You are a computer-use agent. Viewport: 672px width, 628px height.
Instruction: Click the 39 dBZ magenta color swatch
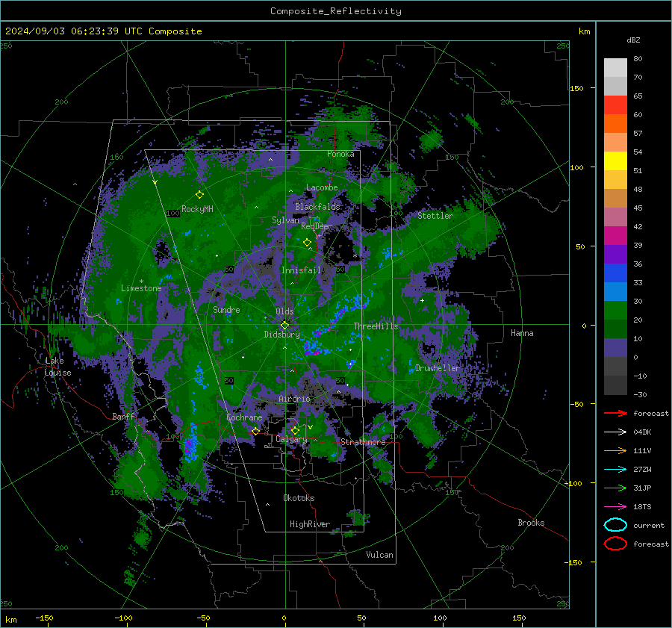click(615, 235)
